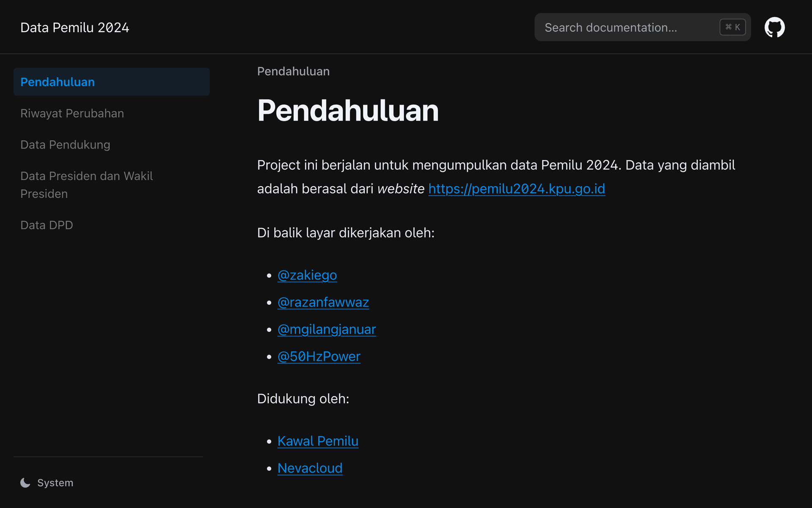812x508 pixels.
Task: Open Data Pendukung from the sidebar
Action: pos(65,144)
